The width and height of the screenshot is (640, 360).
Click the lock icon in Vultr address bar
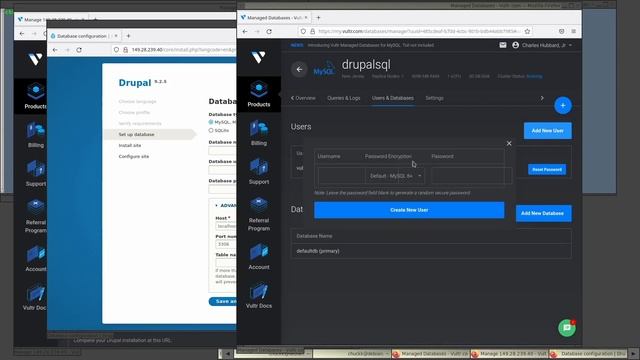pyautogui.click(x=312, y=31)
